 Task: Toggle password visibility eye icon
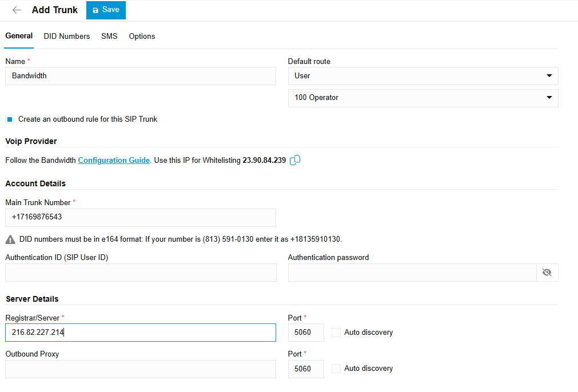click(x=547, y=273)
